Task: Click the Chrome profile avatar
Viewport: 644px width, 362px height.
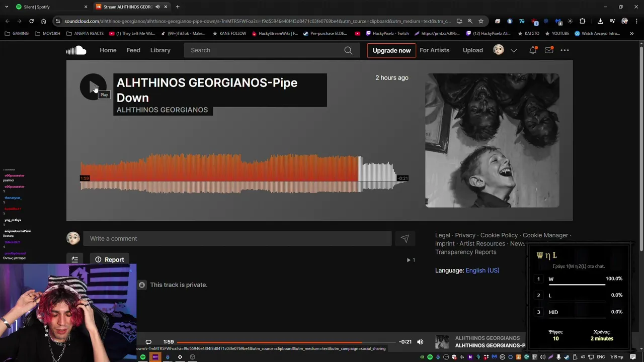Action: 624,21
